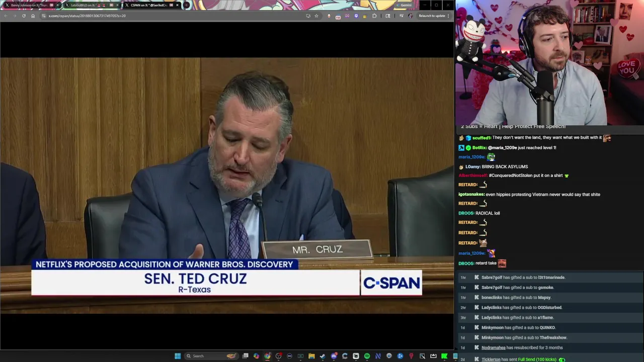
Task: Click Ticklerton Full Send event row
Action: 549,359
